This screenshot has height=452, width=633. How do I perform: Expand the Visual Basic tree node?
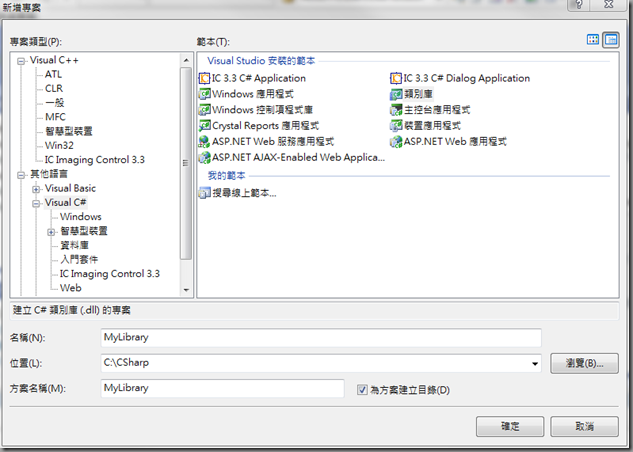point(36,189)
